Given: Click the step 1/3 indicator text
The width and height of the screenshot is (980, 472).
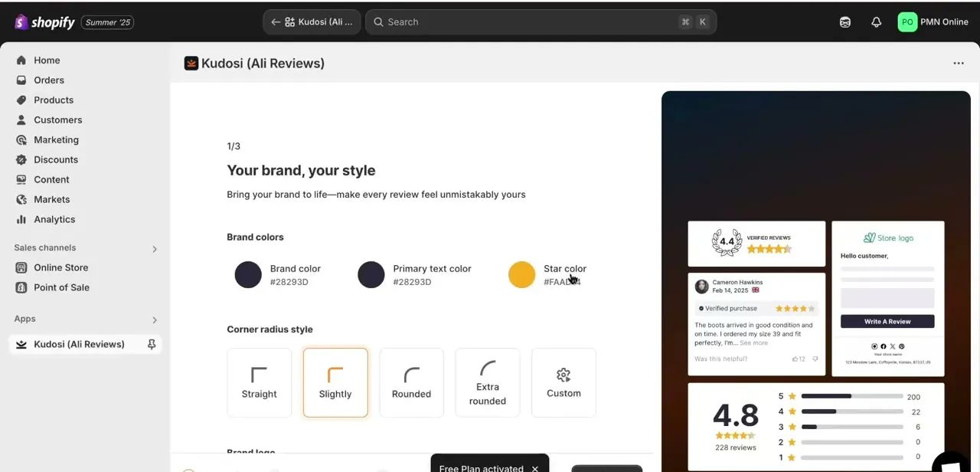Looking at the screenshot, I should (x=234, y=146).
